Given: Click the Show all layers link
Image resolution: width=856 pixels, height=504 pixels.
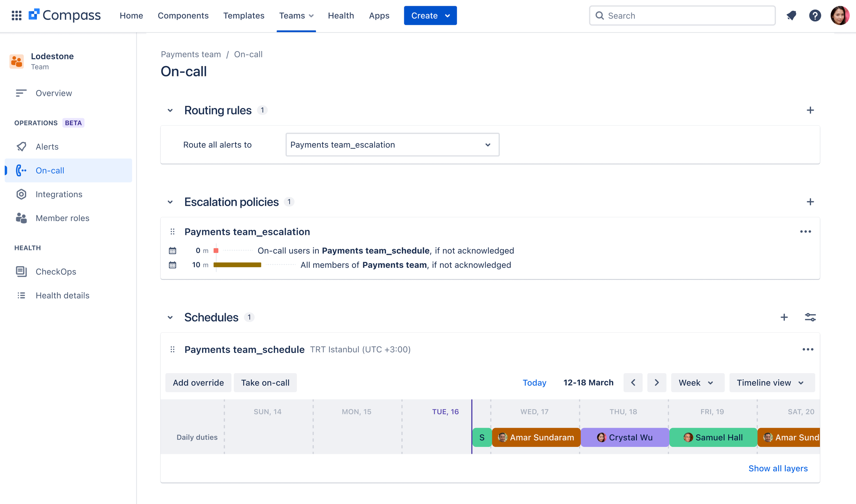Looking at the screenshot, I should pos(778,468).
